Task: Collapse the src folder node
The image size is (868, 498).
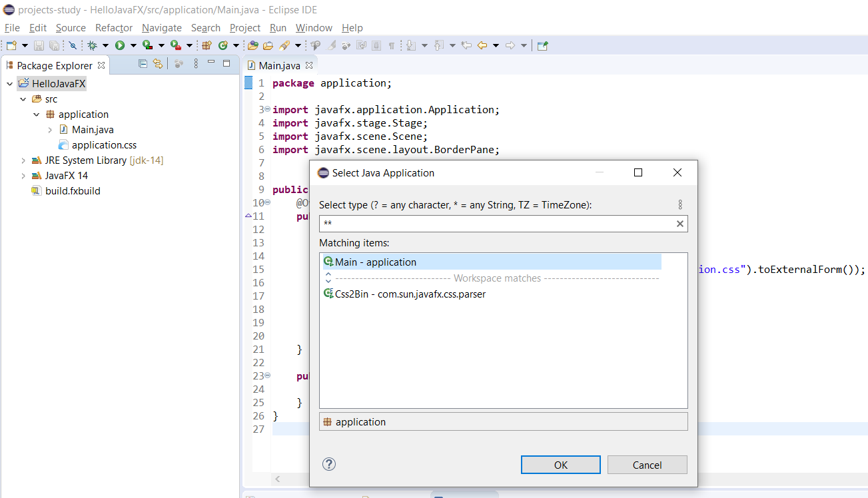Action: [23, 99]
